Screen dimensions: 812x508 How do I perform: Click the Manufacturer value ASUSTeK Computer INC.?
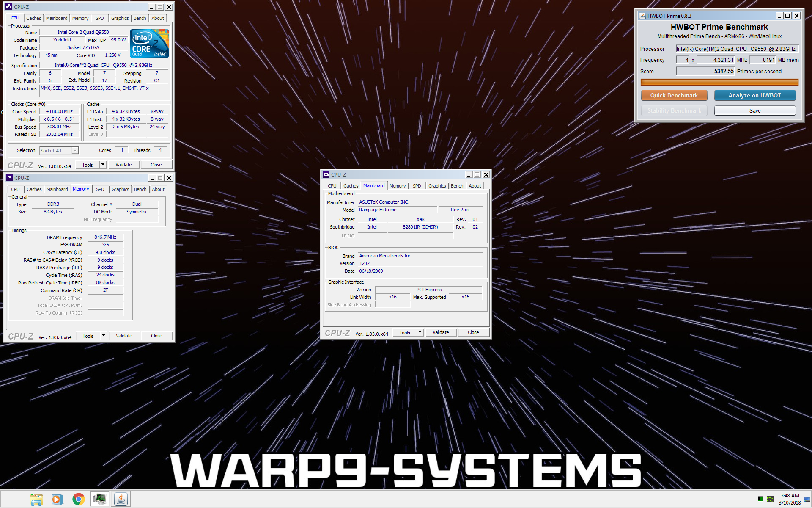pyautogui.click(x=420, y=202)
